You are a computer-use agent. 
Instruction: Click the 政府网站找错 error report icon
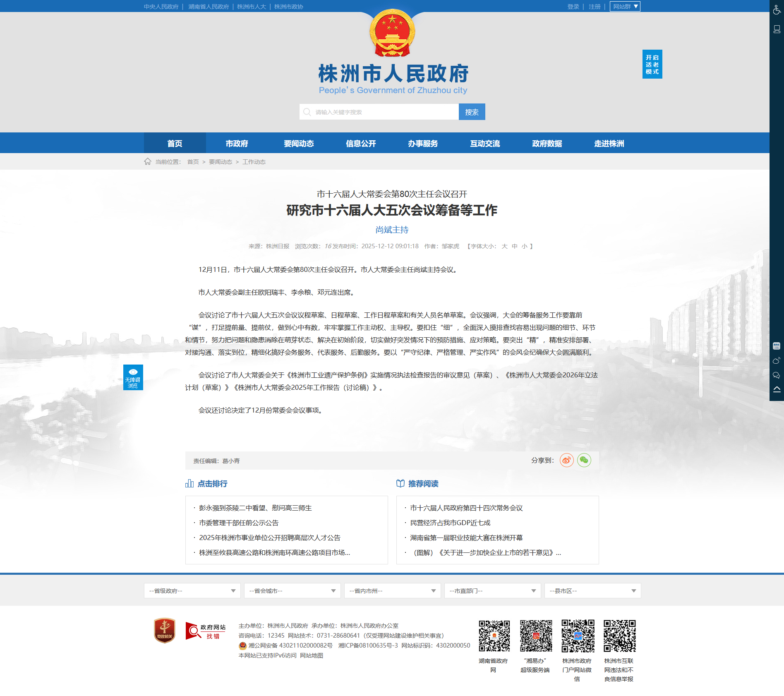[206, 631]
